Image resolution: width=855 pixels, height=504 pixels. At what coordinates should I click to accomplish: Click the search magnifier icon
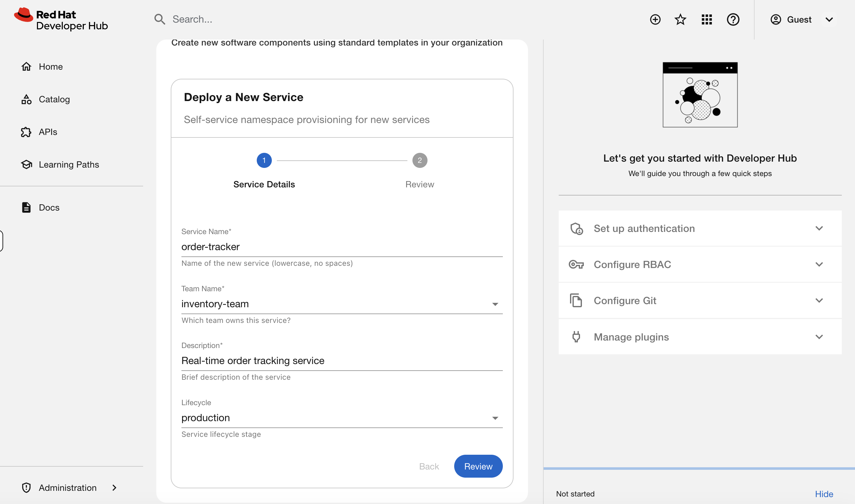click(x=160, y=19)
